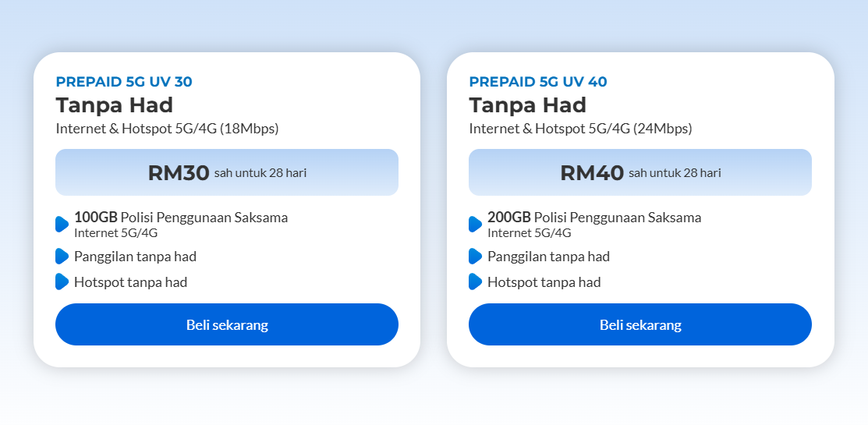Click Beli sekarang for Prepaid UV 30
The width and height of the screenshot is (868, 425).
(226, 324)
